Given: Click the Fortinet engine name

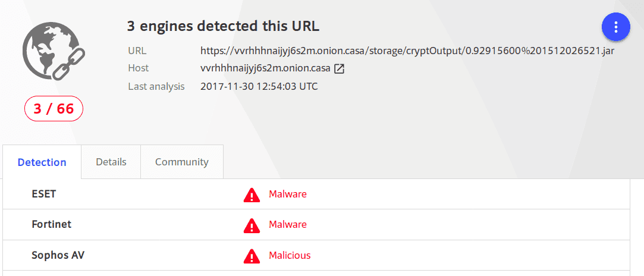Looking at the screenshot, I should (51, 225).
